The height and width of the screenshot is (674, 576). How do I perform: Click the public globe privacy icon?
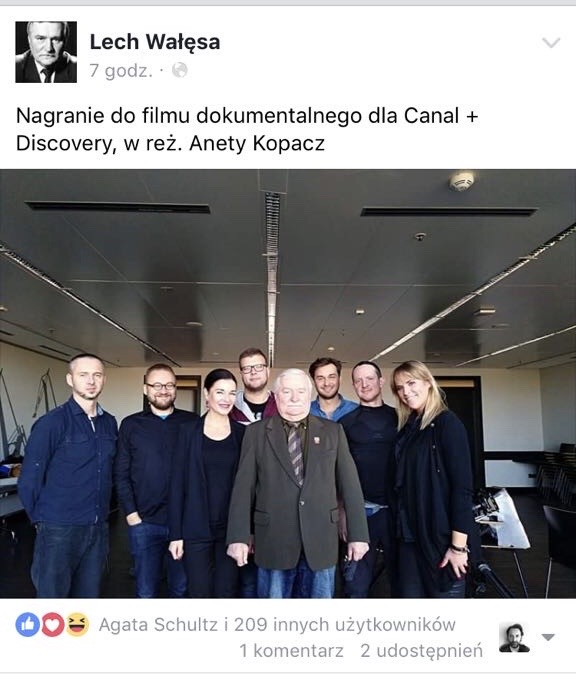pos(180,70)
